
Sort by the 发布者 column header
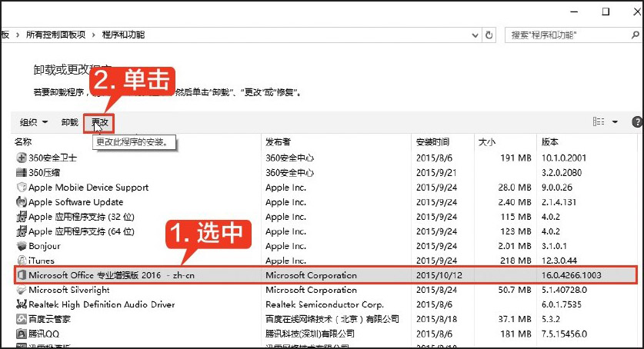(278, 142)
